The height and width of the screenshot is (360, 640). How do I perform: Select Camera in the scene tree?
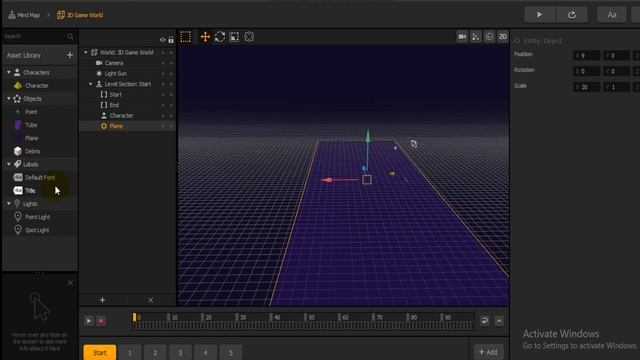click(x=114, y=63)
